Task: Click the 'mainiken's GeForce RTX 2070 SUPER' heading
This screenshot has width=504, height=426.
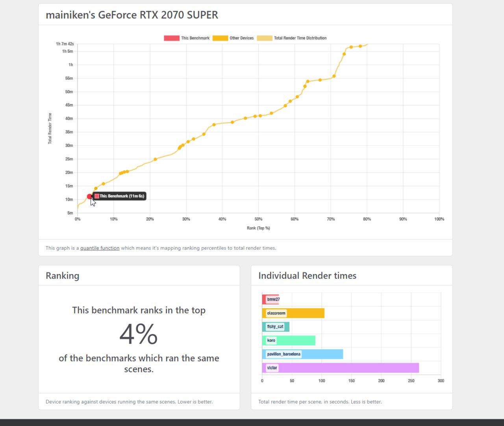Action: 132,15
